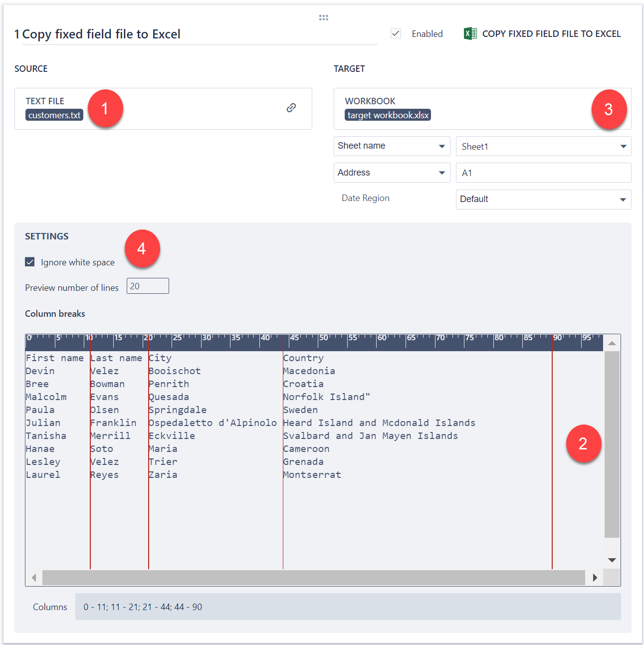Open the Sheet name type dropdown
Image resolution: width=644 pixels, height=645 pixels.
(392, 146)
